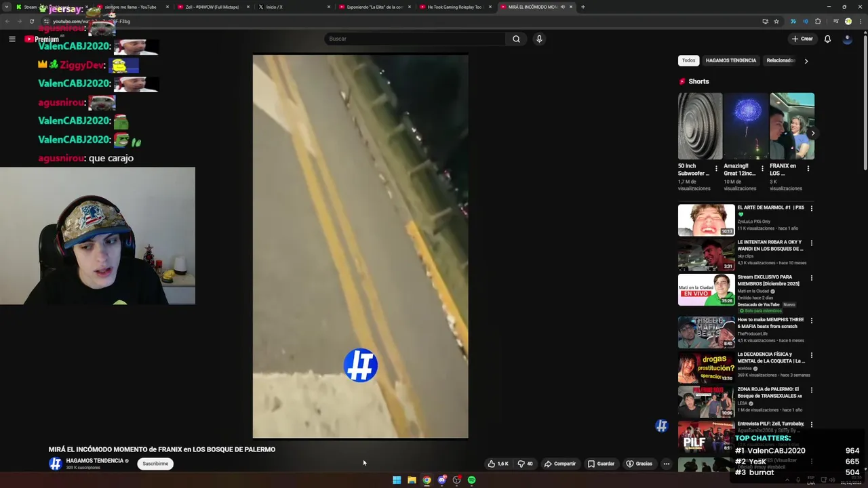Like the video with thumbs up
868x488 pixels.
click(498, 464)
